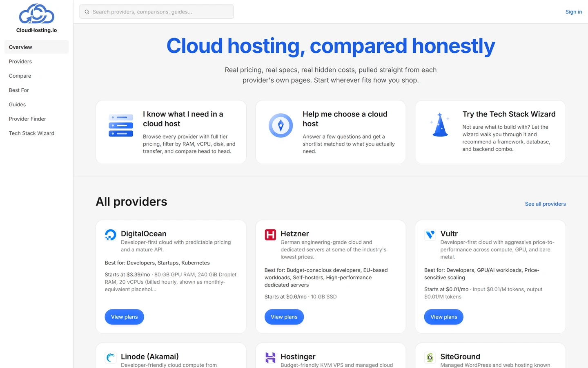
Task: Open Overview in the sidebar
Action: pos(36,47)
